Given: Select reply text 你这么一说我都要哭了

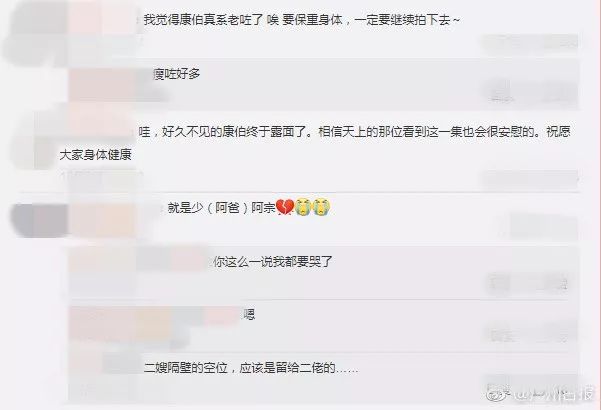Looking at the screenshot, I should coord(273,262).
